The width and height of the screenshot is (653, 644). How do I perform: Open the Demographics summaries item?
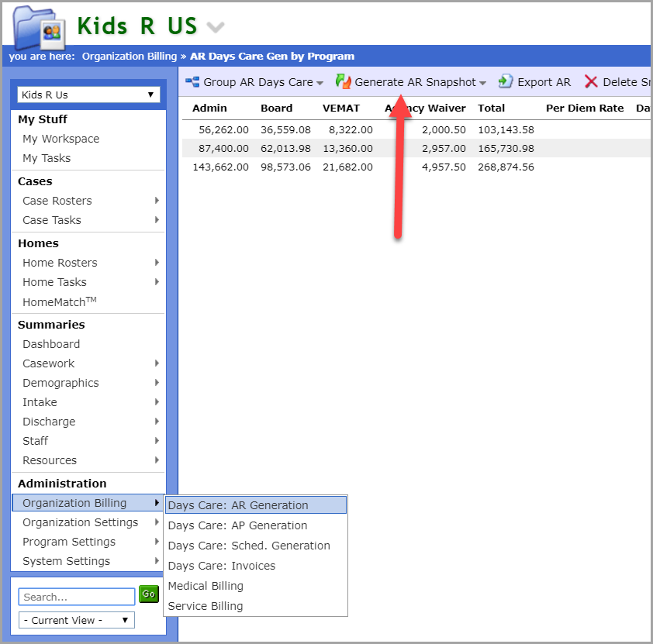[60, 383]
